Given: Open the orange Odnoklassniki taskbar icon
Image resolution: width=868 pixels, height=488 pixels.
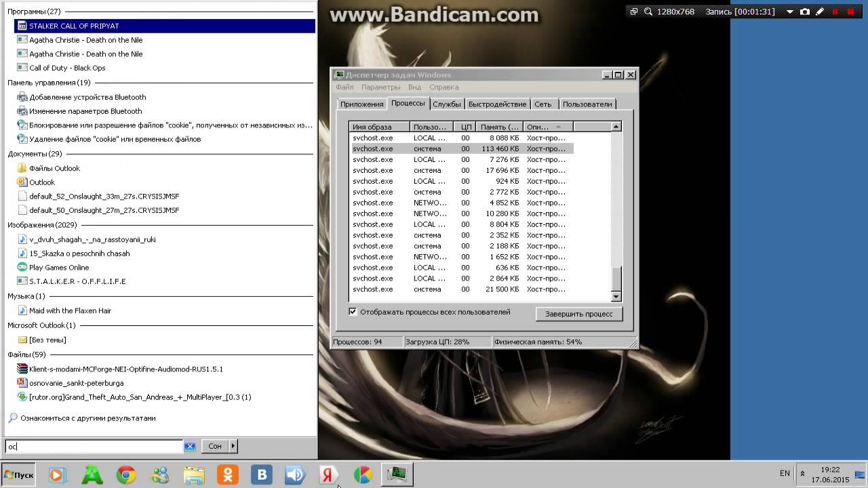Looking at the screenshot, I should pos(228,475).
